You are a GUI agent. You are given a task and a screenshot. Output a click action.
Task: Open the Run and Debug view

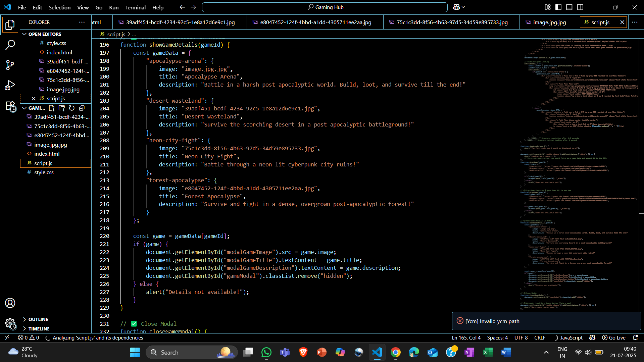tap(10, 85)
